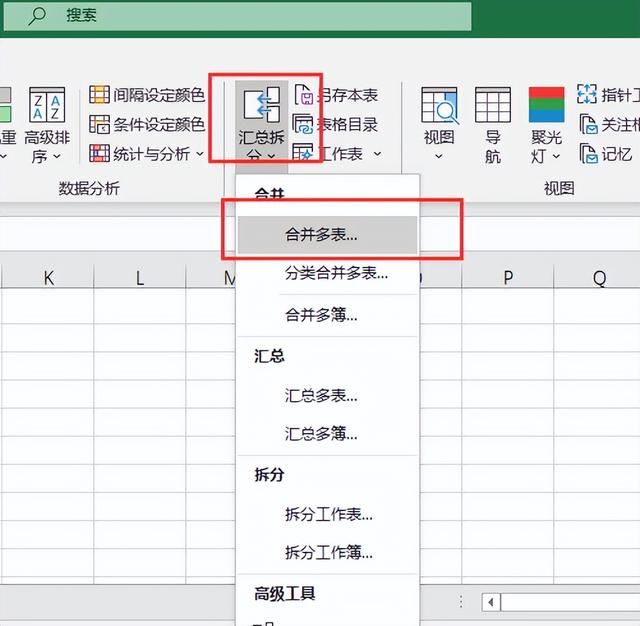Click the horizontal scrollbar track
This screenshot has height=626, width=640.
570,602
